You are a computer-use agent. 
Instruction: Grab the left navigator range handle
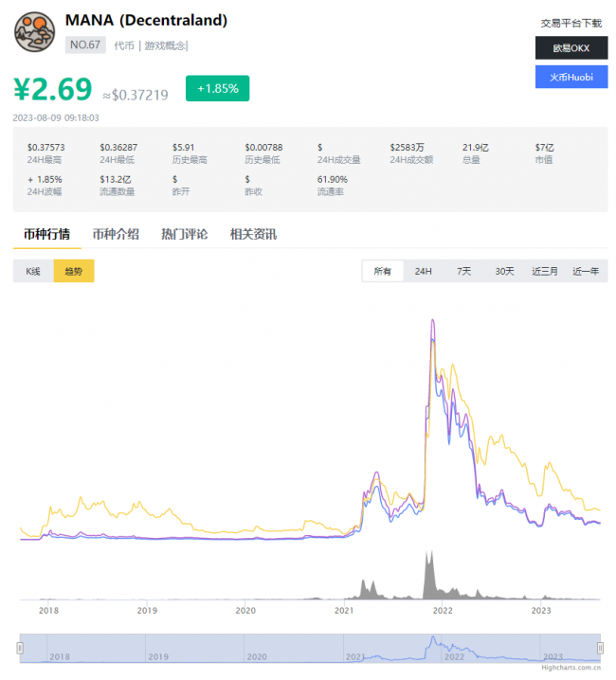click(20, 648)
